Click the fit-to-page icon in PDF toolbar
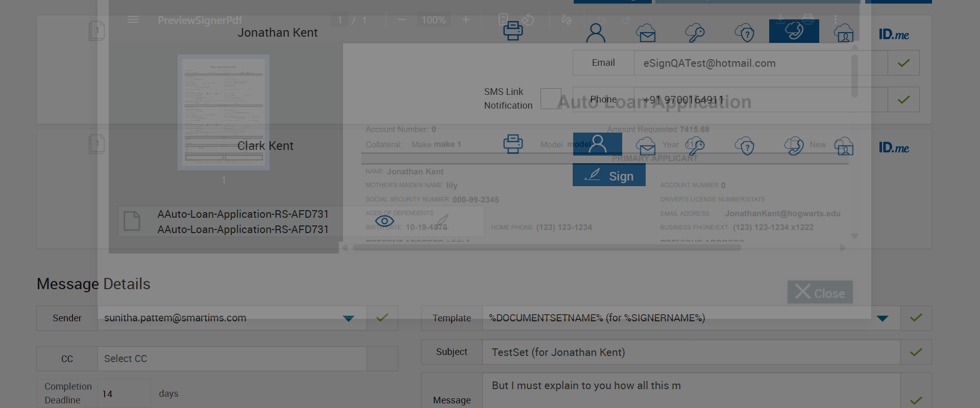 point(503,19)
